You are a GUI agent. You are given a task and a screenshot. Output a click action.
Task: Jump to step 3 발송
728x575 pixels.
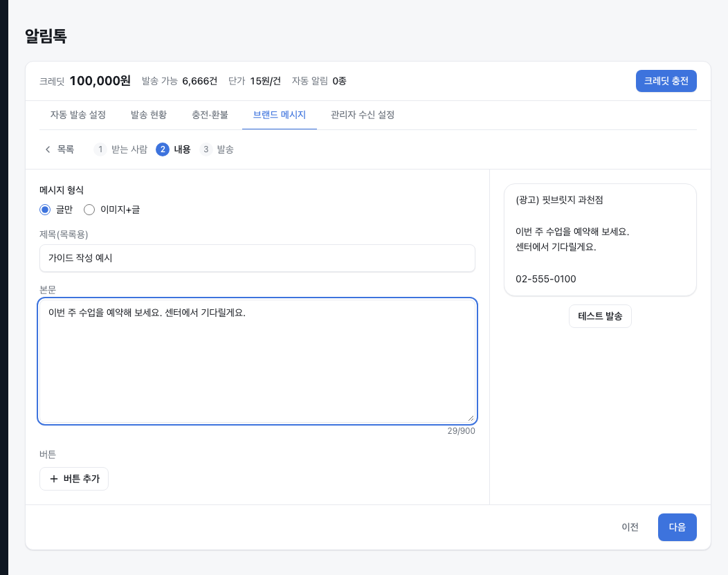pyautogui.click(x=217, y=149)
